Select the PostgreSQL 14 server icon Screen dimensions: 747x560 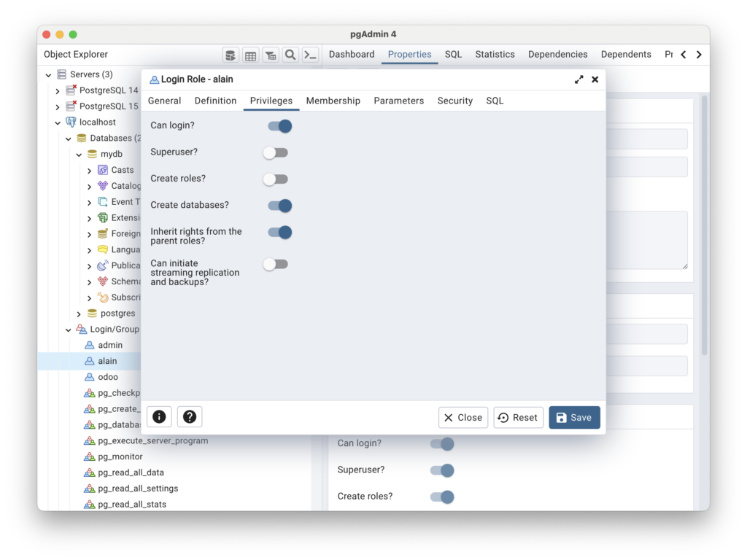coord(71,90)
